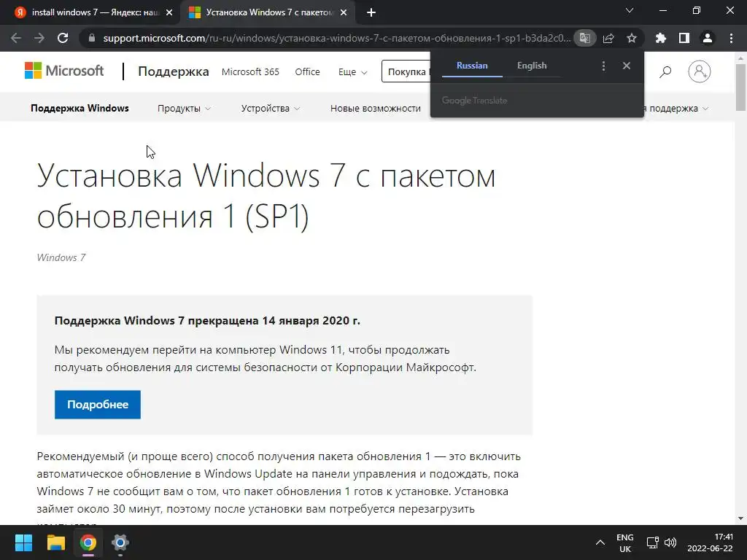Open the ENG UK language switcher
The height and width of the screenshot is (560, 747).
625,542
